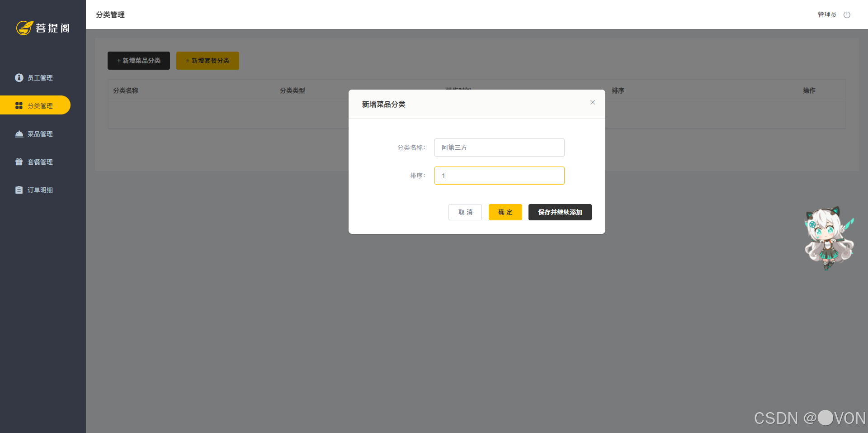Screen dimensions: 868x433
Task: Click the 菜品管理 dish icon
Action: coord(19,134)
